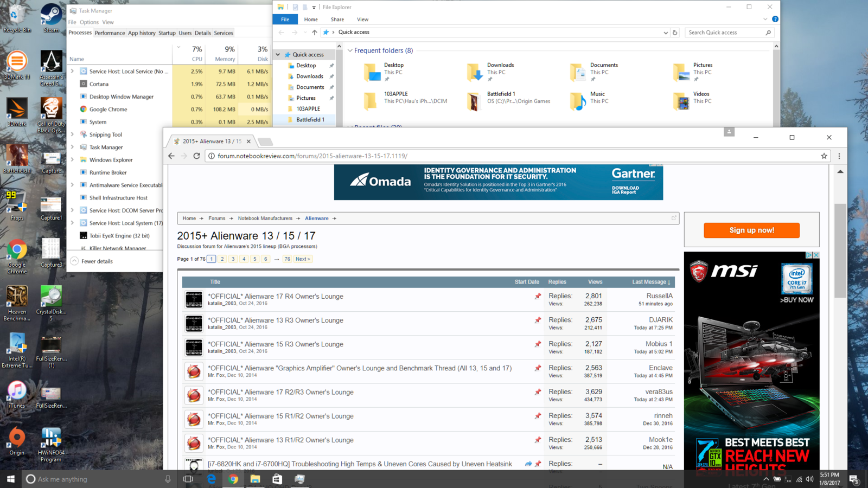The height and width of the screenshot is (488, 868).
Task: Expand the Snipping Tool process row
Action: (72, 134)
